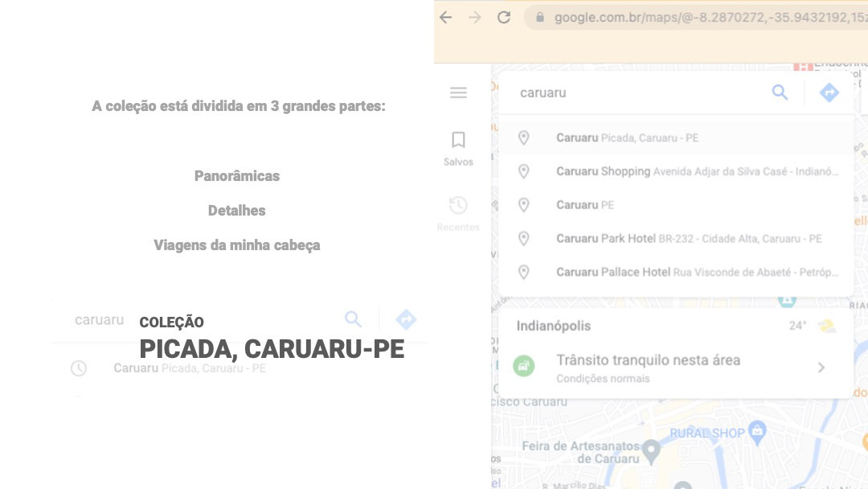Click the weather icon next to 24°

coord(828,326)
